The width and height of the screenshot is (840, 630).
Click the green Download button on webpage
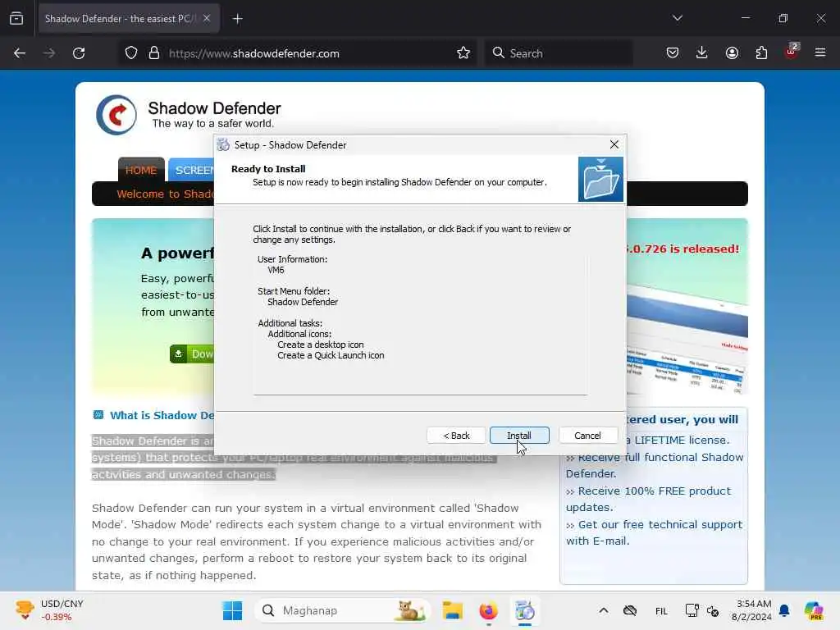click(192, 354)
